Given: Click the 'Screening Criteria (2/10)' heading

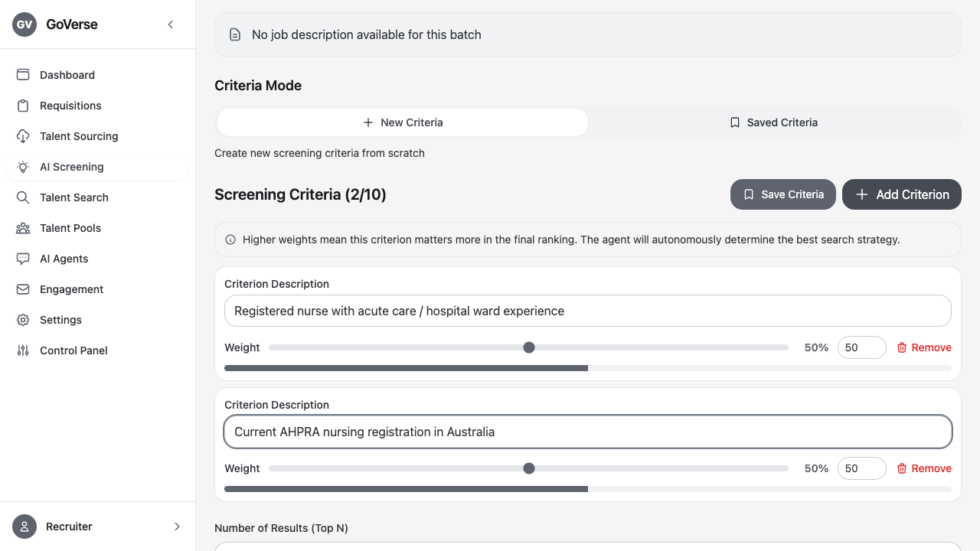Looking at the screenshot, I should [x=300, y=194].
